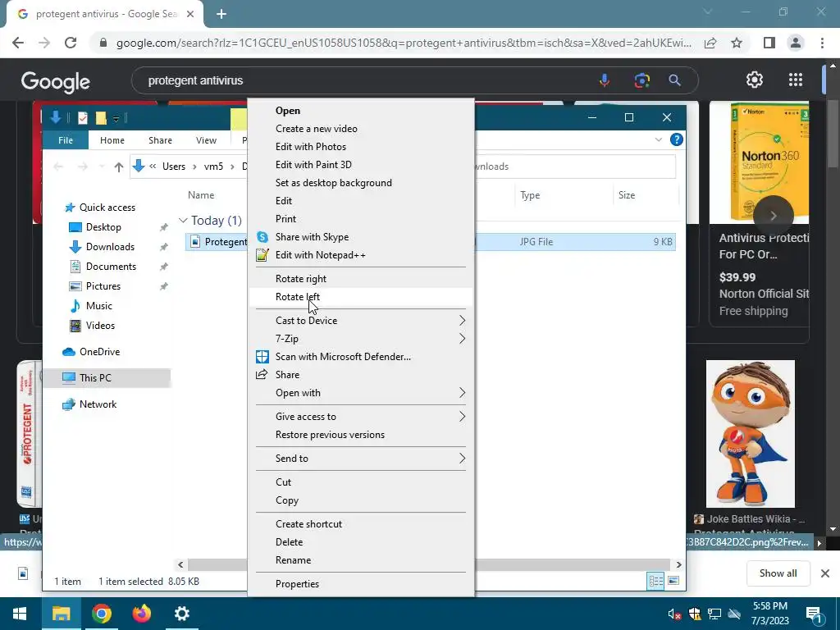Select Delete in context menu
Screen dimensions: 840x630
[361, 542]
